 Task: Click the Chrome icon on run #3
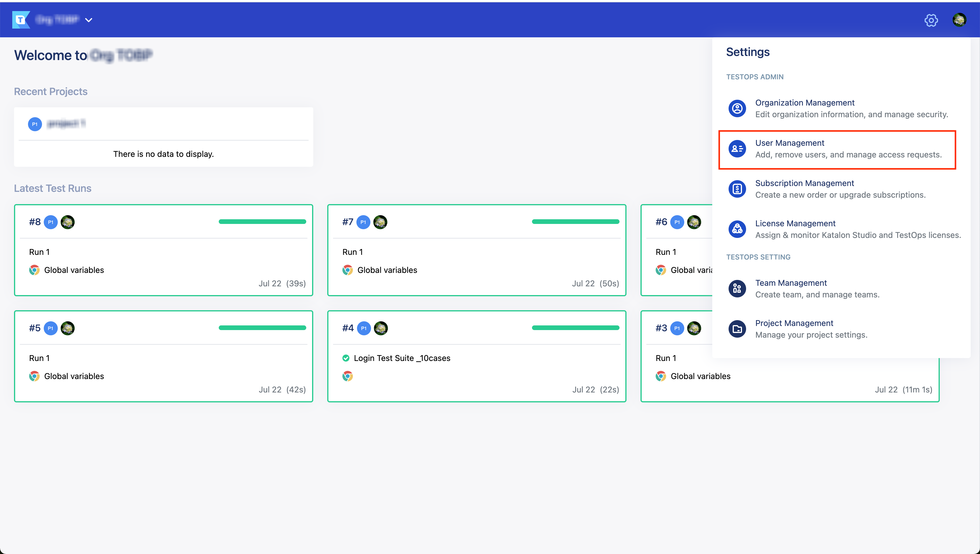coord(661,376)
